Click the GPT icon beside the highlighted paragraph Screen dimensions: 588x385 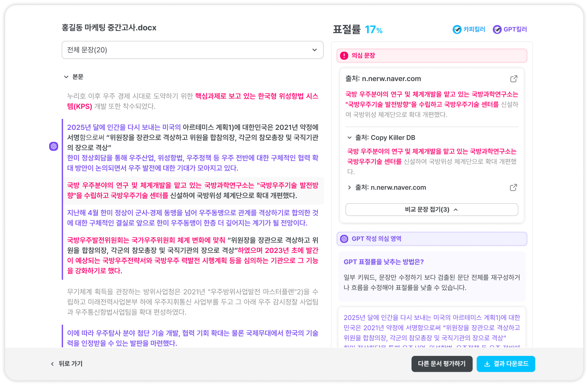pyautogui.click(x=54, y=146)
